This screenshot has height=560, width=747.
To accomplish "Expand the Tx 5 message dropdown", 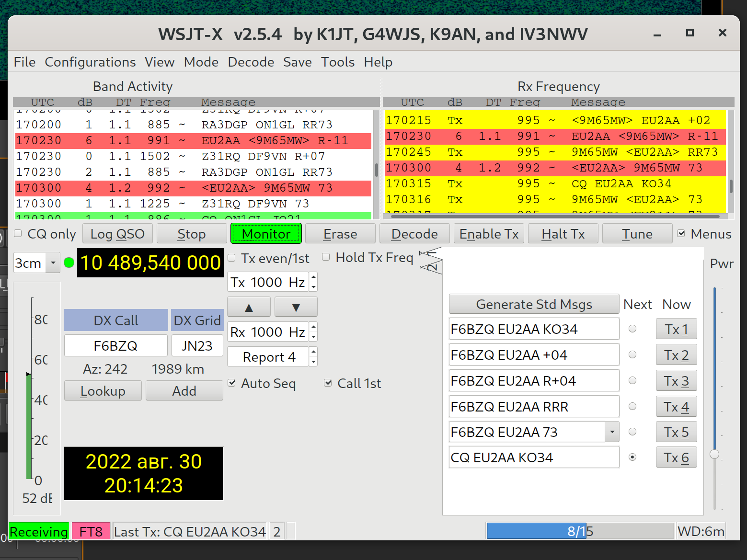I will 612,432.
